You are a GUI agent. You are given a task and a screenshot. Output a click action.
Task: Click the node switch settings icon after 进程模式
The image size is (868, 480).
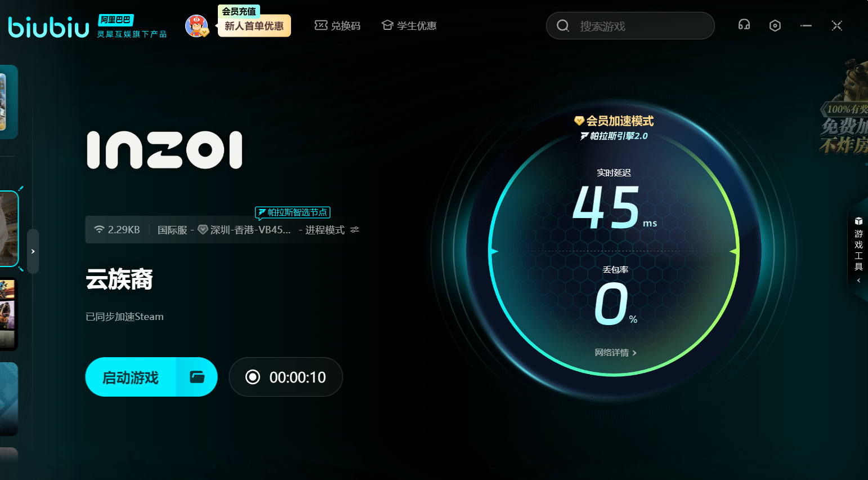pyautogui.click(x=355, y=230)
